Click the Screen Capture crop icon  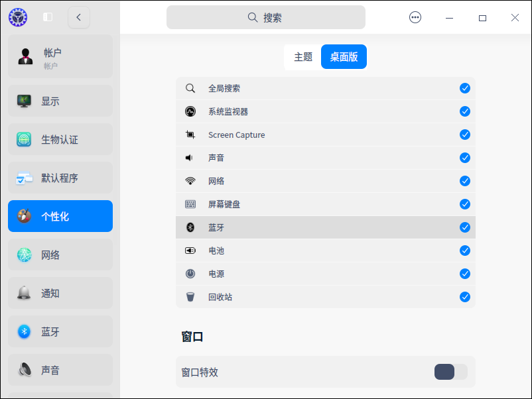click(x=190, y=135)
